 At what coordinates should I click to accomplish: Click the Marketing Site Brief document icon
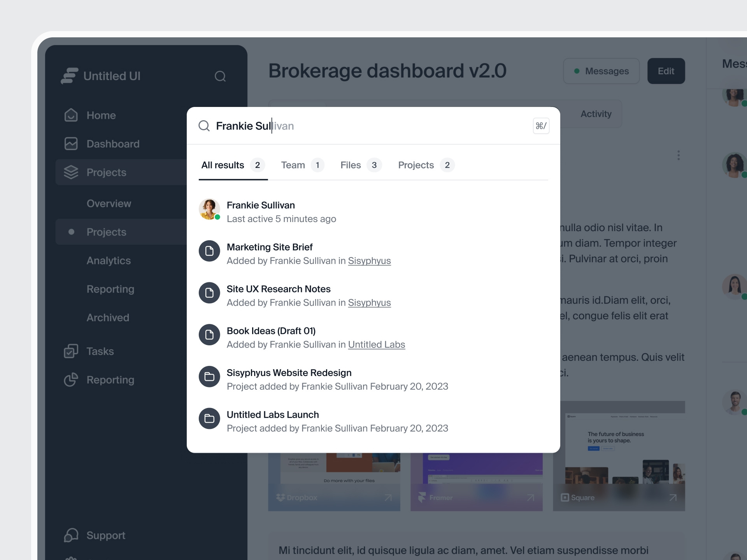tap(209, 251)
